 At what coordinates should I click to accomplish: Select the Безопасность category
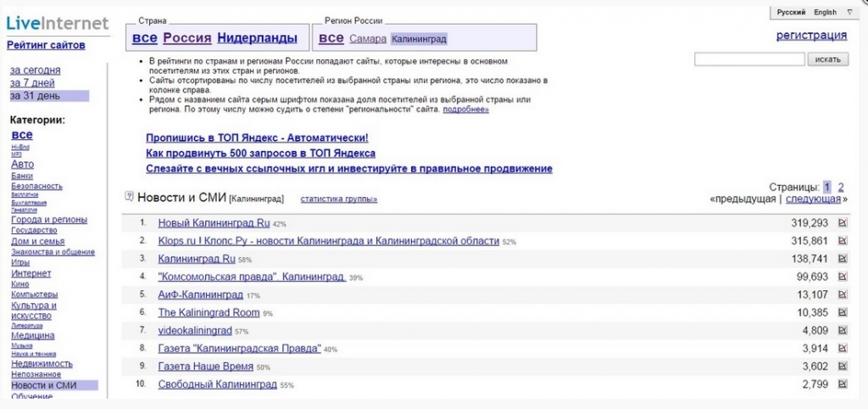[36, 186]
